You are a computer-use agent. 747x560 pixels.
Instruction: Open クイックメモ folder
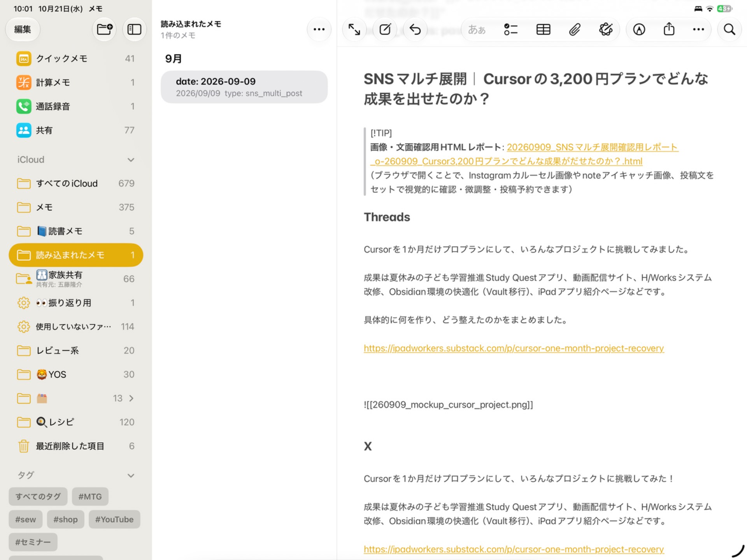tap(76, 59)
